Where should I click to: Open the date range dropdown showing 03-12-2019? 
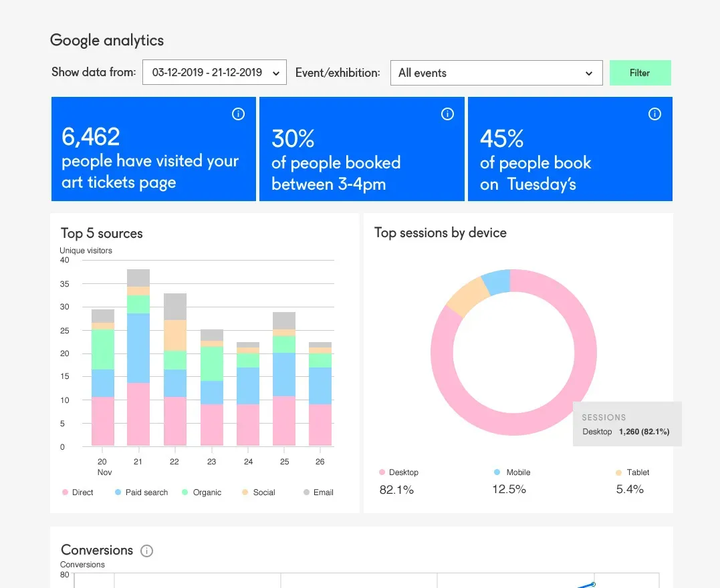coord(214,72)
